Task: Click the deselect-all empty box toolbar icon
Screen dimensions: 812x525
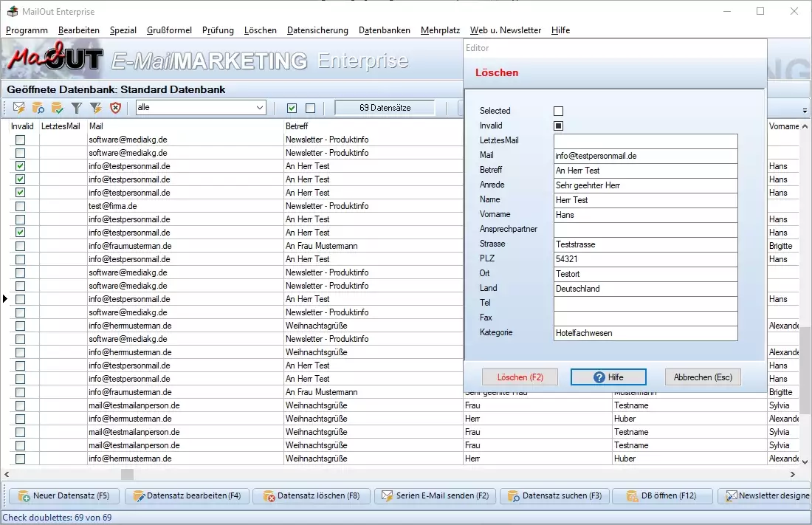Action: click(x=310, y=108)
